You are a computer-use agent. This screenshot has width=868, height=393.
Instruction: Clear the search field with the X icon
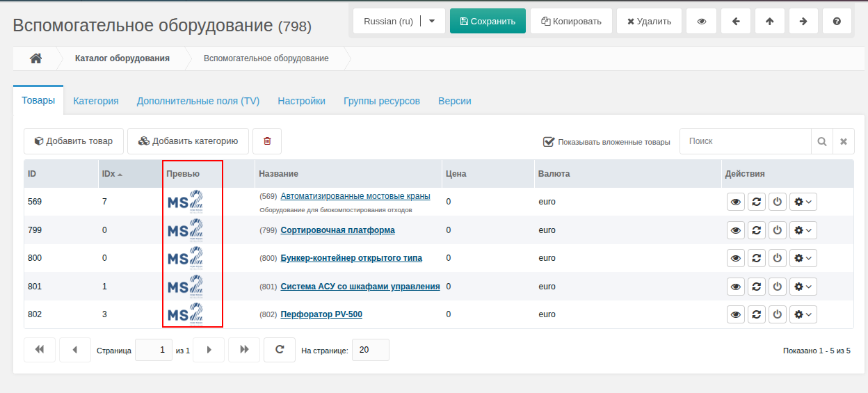tap(844, 141)
